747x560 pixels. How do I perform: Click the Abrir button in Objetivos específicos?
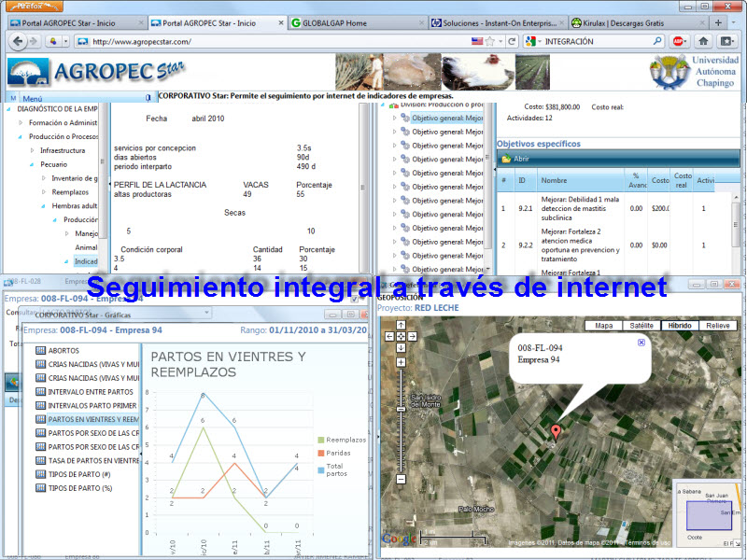(514, 159)
